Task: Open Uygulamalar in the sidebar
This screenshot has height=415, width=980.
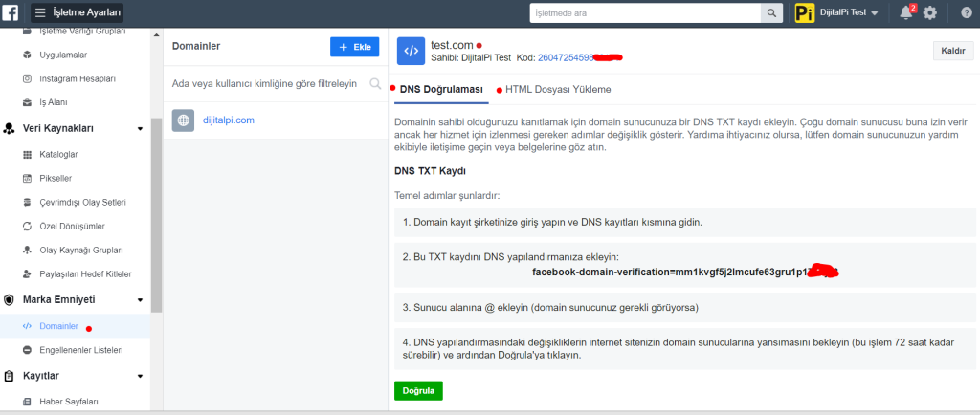Action: pyautogui.click(x=63, y=55)
